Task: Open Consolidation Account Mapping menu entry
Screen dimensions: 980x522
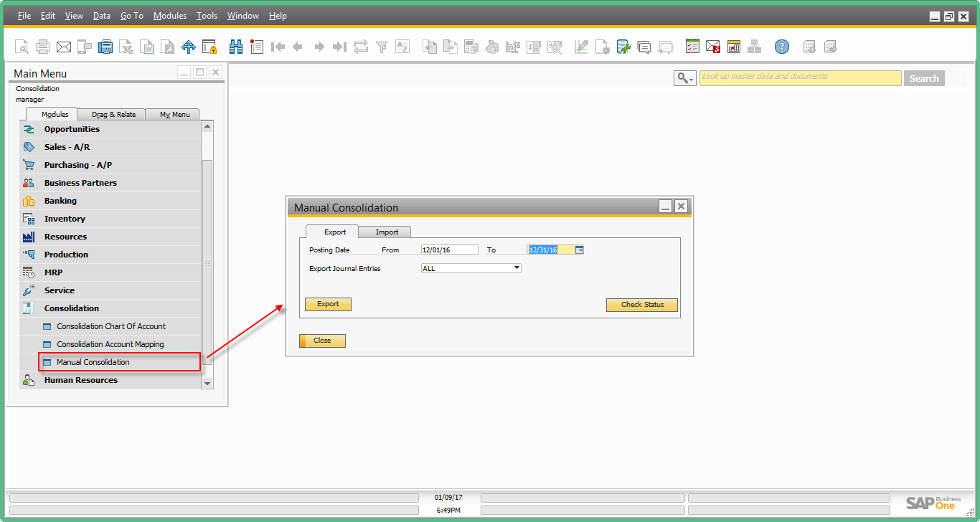Action: pyautogui.click(x=110, y=344)
